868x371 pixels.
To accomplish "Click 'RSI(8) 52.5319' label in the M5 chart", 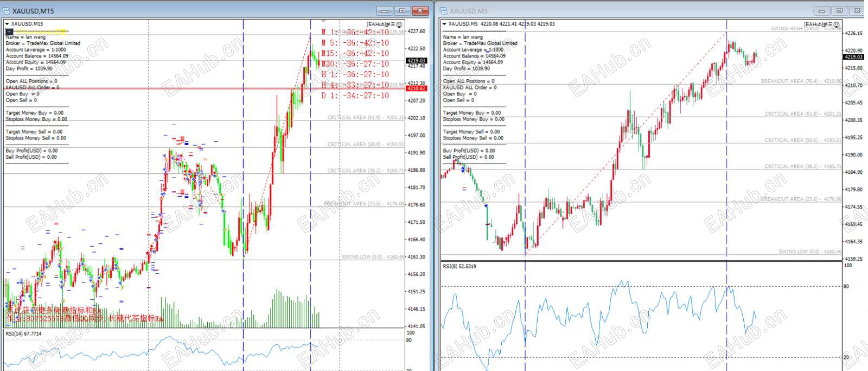I will (459, 266).
